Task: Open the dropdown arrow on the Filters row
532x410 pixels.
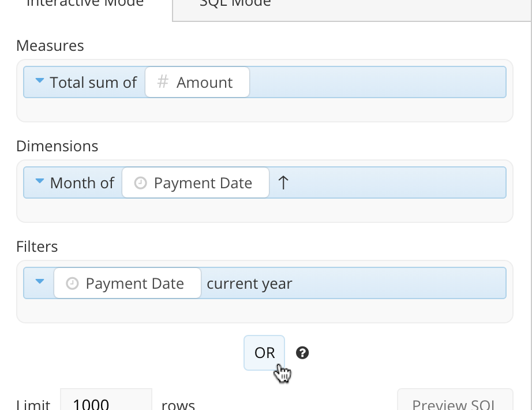Action: pyautogui.click(x=40, y=282)
